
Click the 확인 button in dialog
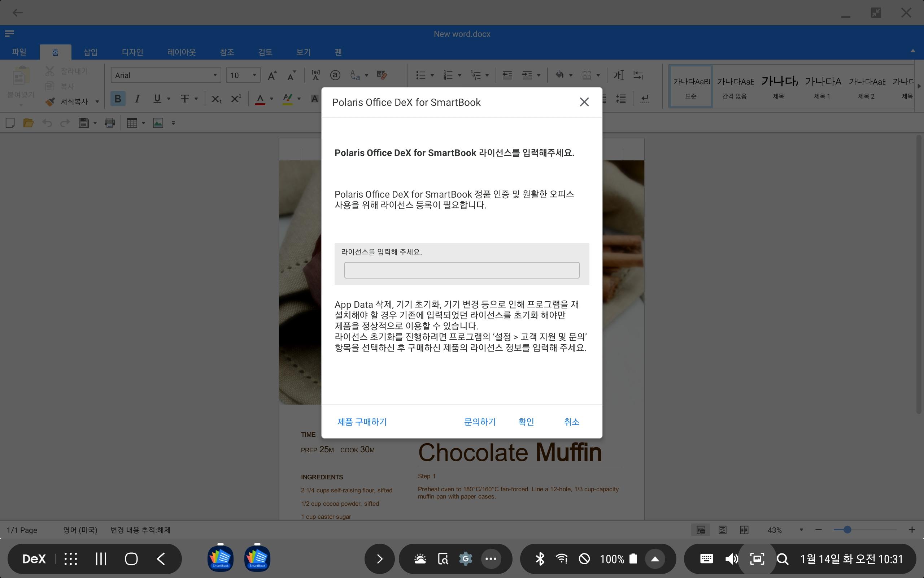pos(526,422)
